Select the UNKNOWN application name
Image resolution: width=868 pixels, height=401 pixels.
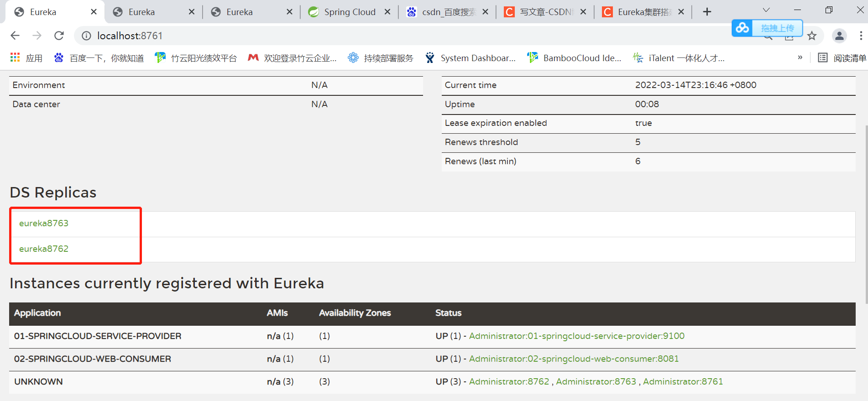[x=38, y=382]
